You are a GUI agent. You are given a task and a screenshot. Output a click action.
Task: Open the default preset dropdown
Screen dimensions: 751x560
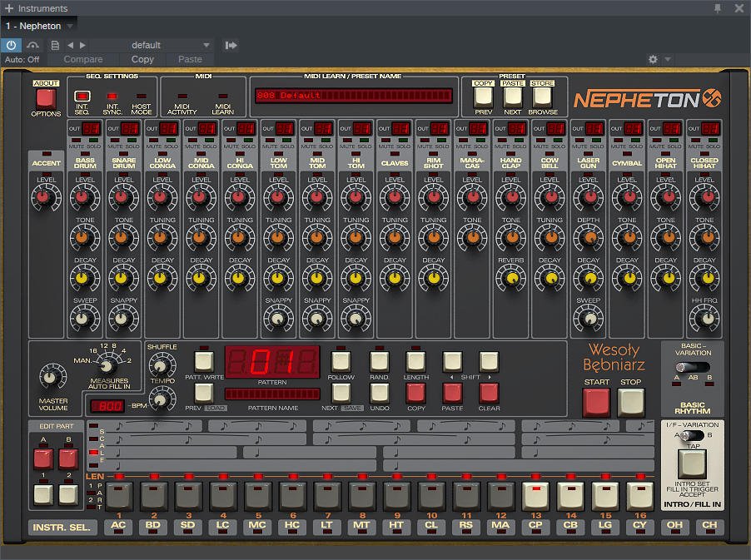[x=151, y=45]
